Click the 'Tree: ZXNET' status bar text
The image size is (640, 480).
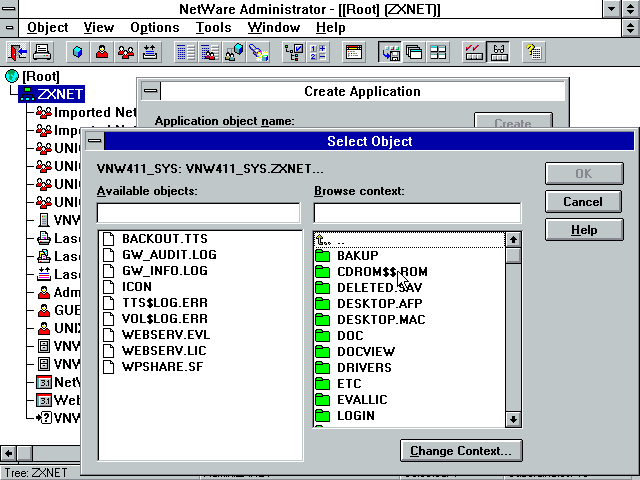(x=36, y=473)
